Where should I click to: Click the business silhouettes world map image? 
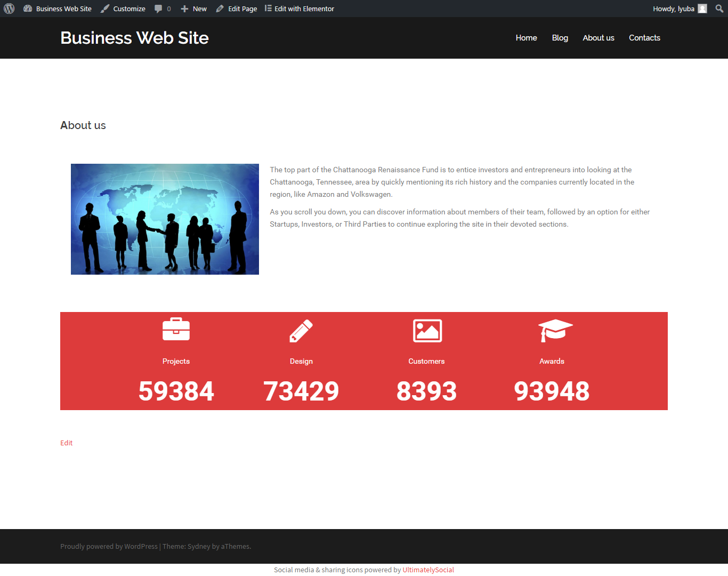click(x=165, y=219)
